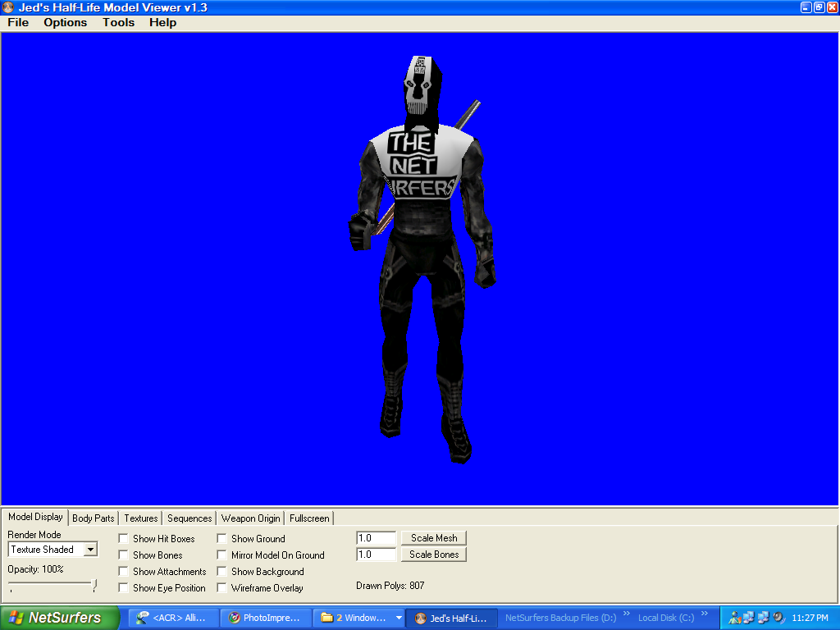Image resolution: width=840 pixels, height=630 pixels.
Task: Switch to PhotoImpression taskbar button
Action: tap(267, 618)
